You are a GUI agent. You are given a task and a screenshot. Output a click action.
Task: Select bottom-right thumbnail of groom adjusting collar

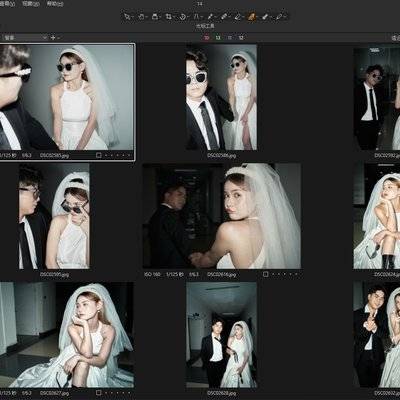coord(377,335)
